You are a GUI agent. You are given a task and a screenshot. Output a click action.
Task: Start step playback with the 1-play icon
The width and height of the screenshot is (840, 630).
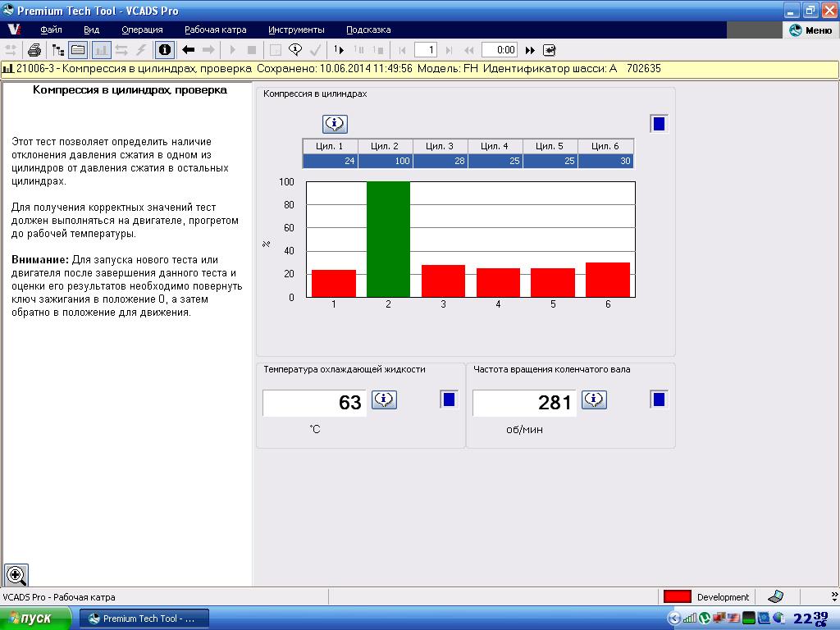pyautogui.click(x=339, y=50)
